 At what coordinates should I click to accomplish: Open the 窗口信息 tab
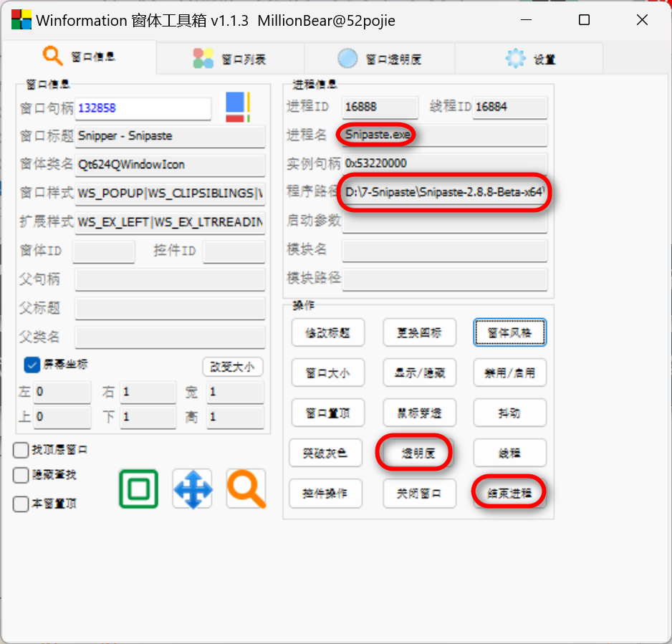coord(79,56)
